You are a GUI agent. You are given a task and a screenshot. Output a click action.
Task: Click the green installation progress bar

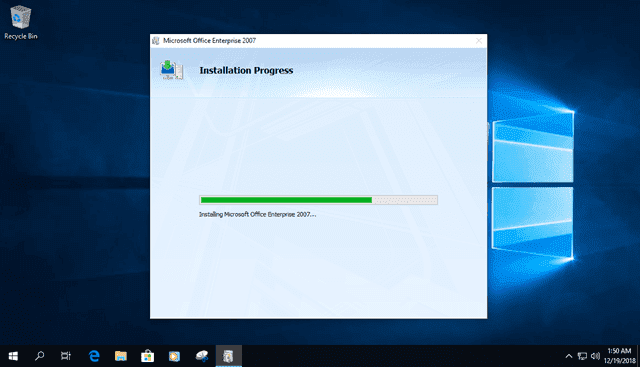pos(318,200)
